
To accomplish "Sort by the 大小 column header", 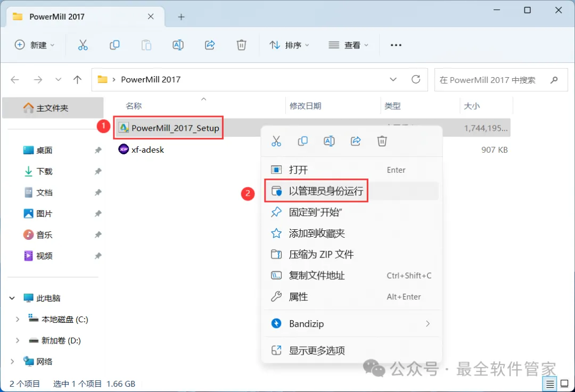I will [472, 106].
